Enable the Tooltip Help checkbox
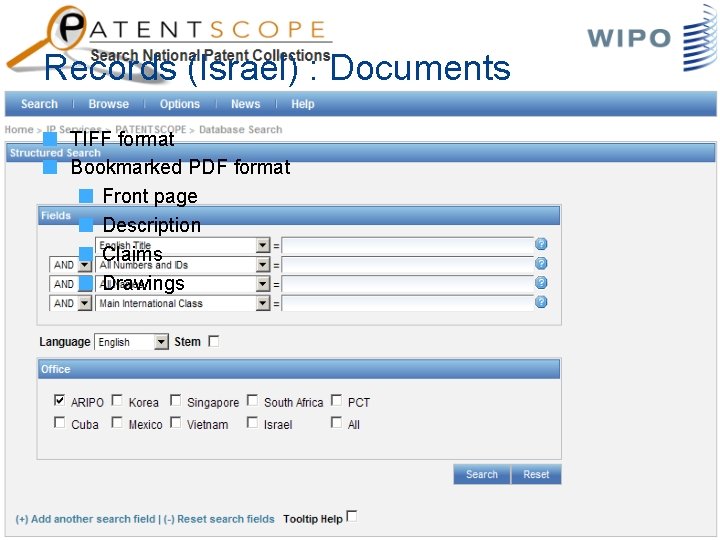The image size is (720, 540). pos(352,516)
